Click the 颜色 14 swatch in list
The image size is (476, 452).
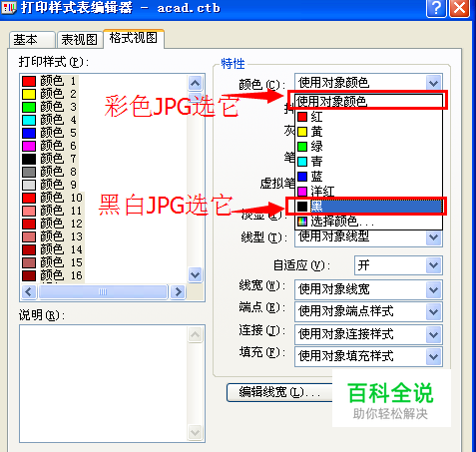29,249
